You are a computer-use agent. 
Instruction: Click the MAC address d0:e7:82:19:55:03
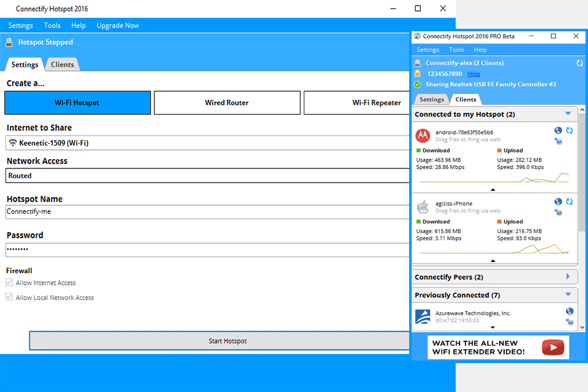457,320
